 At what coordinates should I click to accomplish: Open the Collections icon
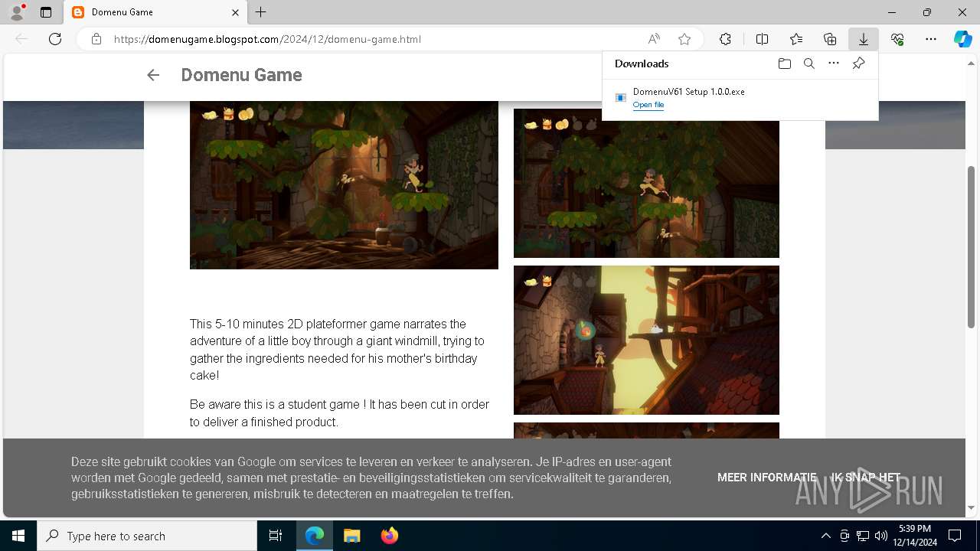tap(830, 39)
